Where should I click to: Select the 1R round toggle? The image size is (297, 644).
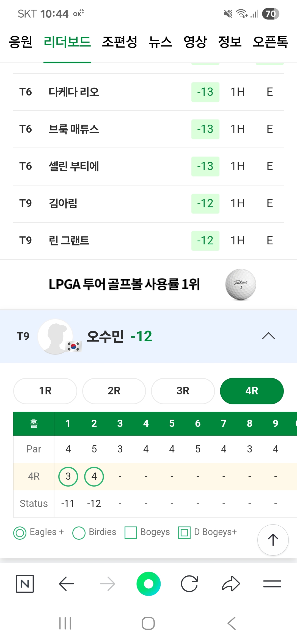click(x=45, y=391)
